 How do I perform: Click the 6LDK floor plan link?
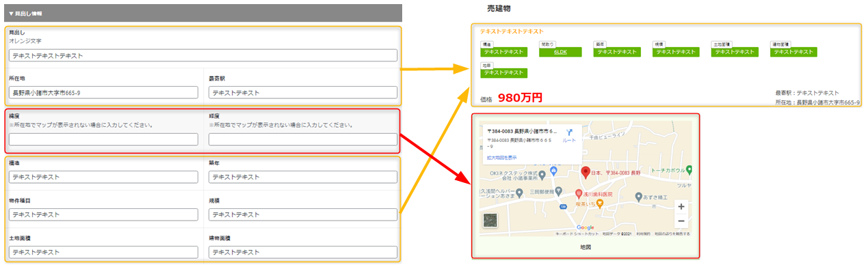click(x=560, y=52)
